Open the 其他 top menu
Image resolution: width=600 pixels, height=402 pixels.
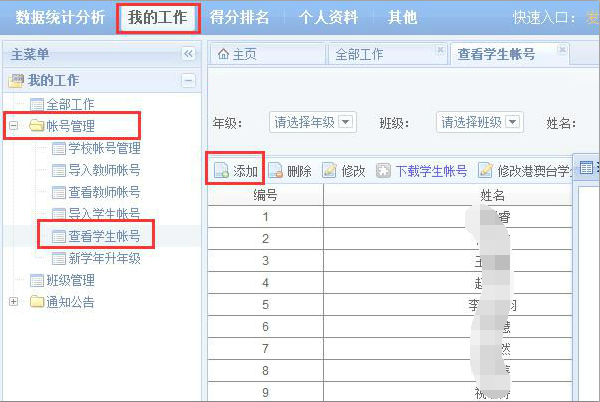click(x=402, y=17)
